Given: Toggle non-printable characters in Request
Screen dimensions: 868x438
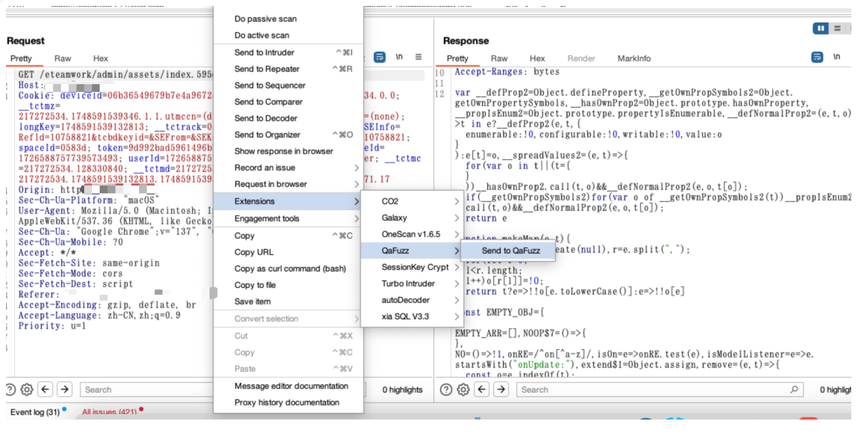Looking at the screenshot, I should tap(399, 57).
